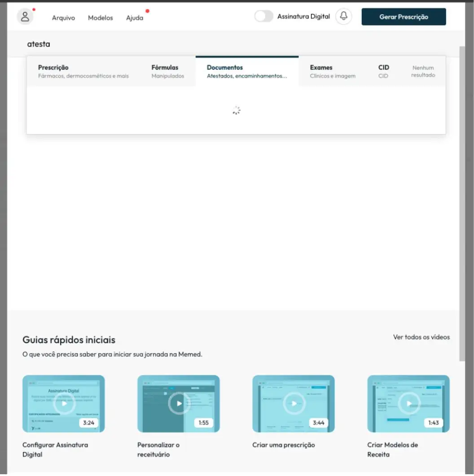474x476 pixels.
Task: Open the Modelos menu
Action: pyautogui.click(x=101, y=17)
